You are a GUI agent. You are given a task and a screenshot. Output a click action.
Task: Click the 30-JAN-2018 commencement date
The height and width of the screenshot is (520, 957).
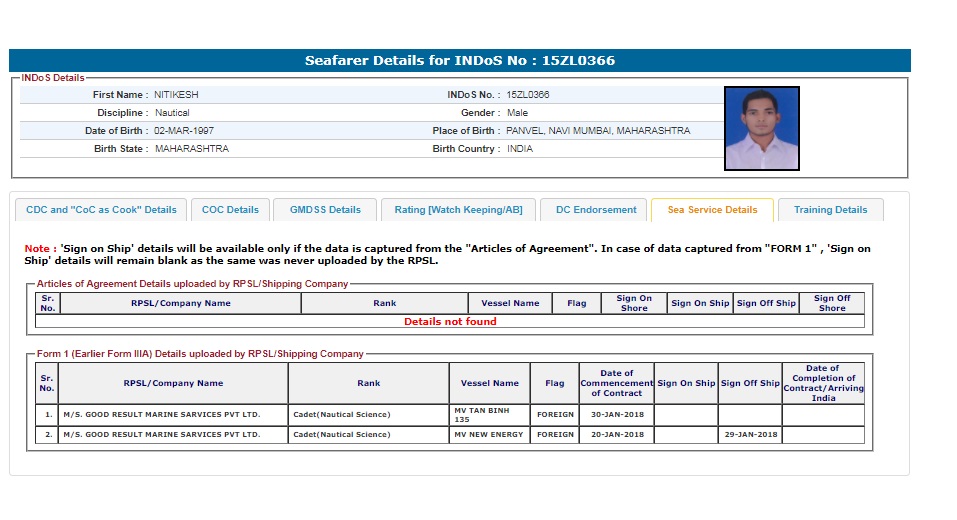click(x=616, y=414)
